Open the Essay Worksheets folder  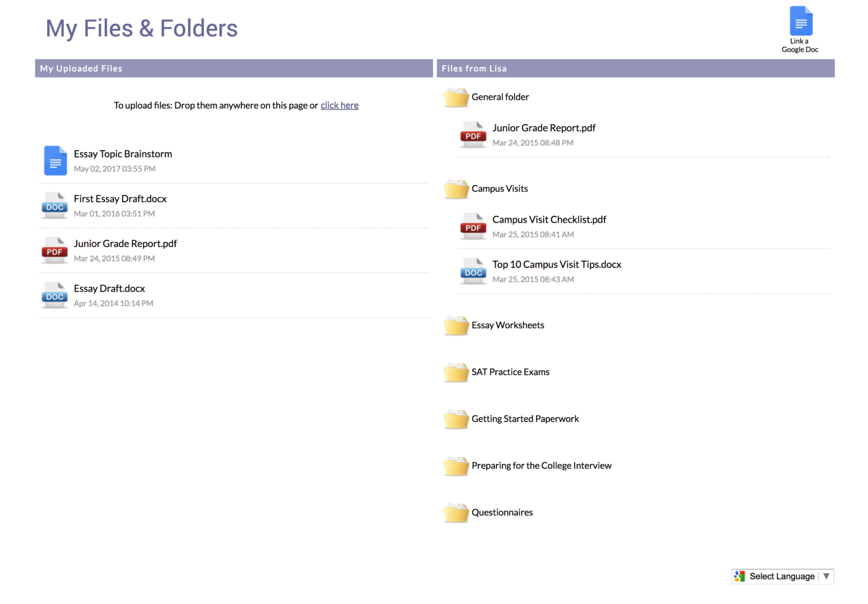456,327
